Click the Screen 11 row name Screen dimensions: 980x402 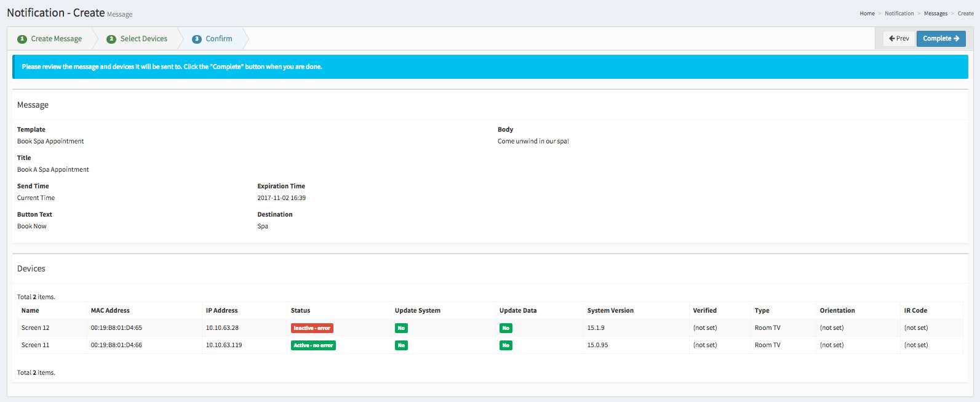[x=35, y=345]
